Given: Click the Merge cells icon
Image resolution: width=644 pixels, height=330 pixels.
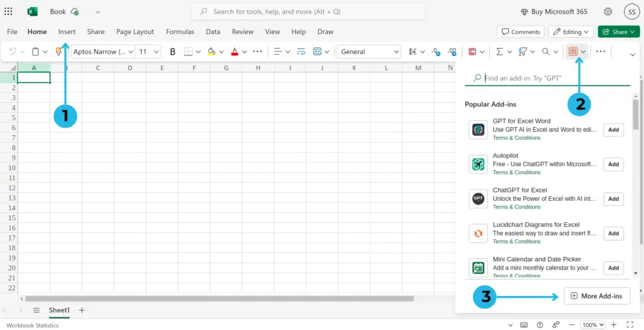Looking at the screenshot, I should coord(317,52).
